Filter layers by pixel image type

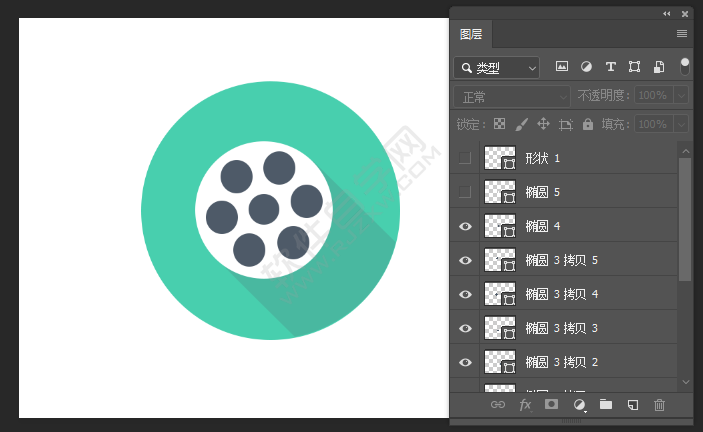pyautogui.click(x=562, y=67)
